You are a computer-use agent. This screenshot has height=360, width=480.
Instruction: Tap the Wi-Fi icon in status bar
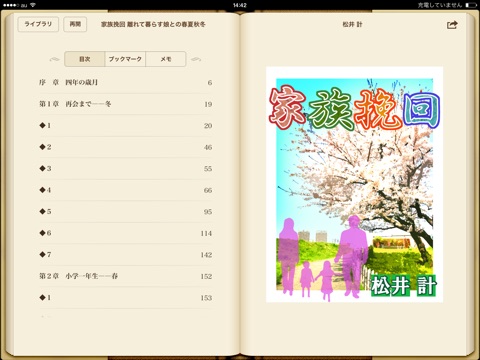(x=33, y=5)
